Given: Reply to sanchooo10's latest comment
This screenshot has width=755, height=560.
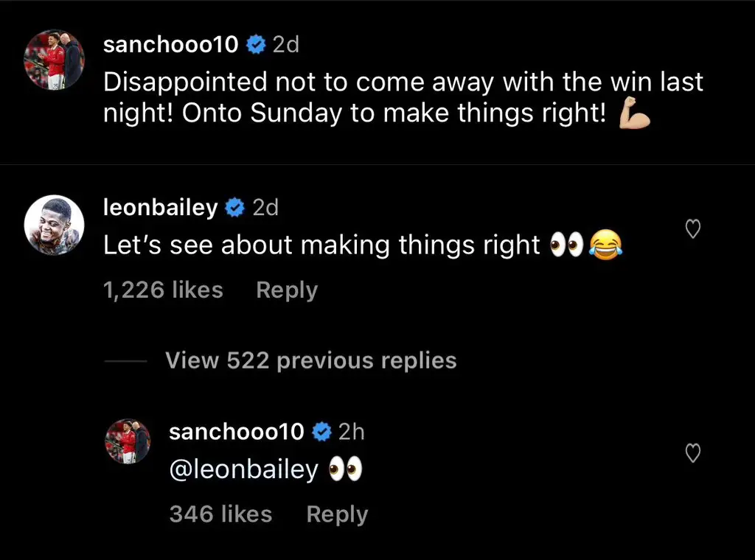Looking at the screenshot, I should 337,514.
